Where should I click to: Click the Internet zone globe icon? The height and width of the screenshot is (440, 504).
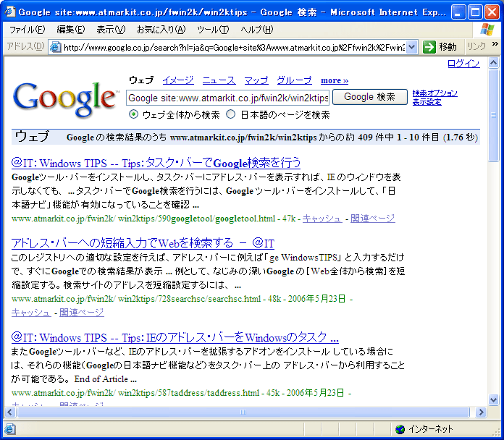[x=400, y=428]
